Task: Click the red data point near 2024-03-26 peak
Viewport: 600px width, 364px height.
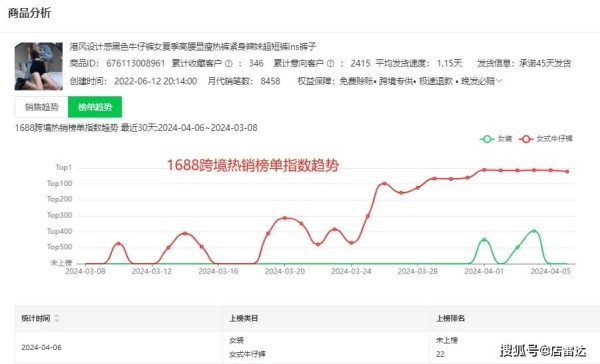Action: coord(385,184)
